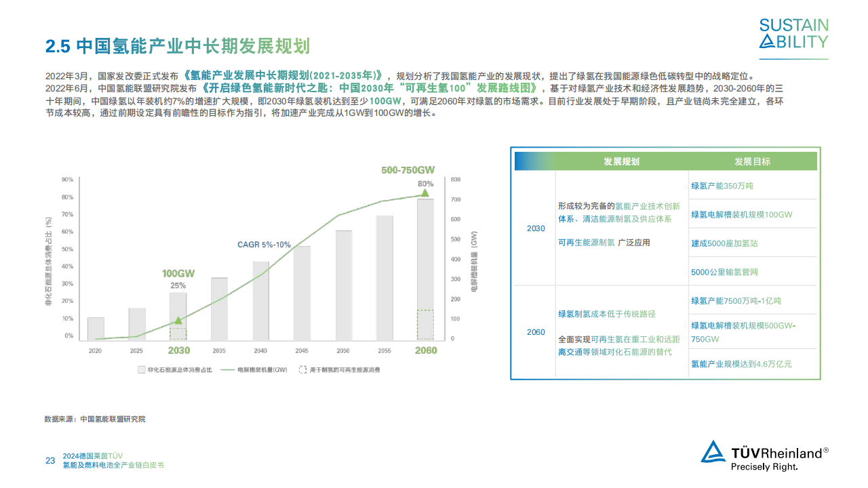This screenshot has height=488, width=868.
Task: Click the TÜV Rheinland triangle logo
Action: click(x=713, y=452)
